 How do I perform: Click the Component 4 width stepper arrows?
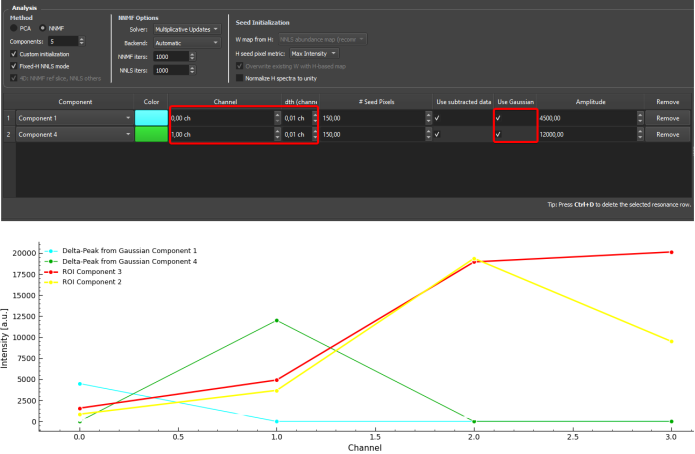click(x=315, y=134)
